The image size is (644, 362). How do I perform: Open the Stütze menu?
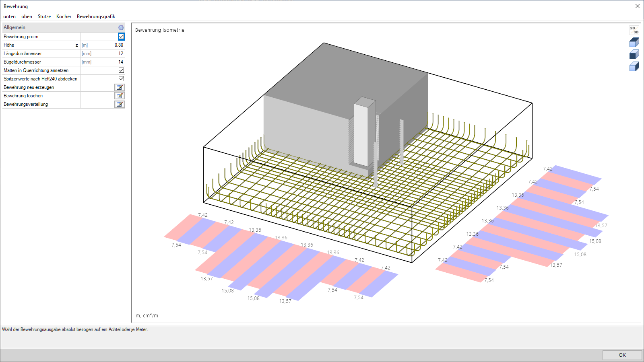[x=44, y=16]
